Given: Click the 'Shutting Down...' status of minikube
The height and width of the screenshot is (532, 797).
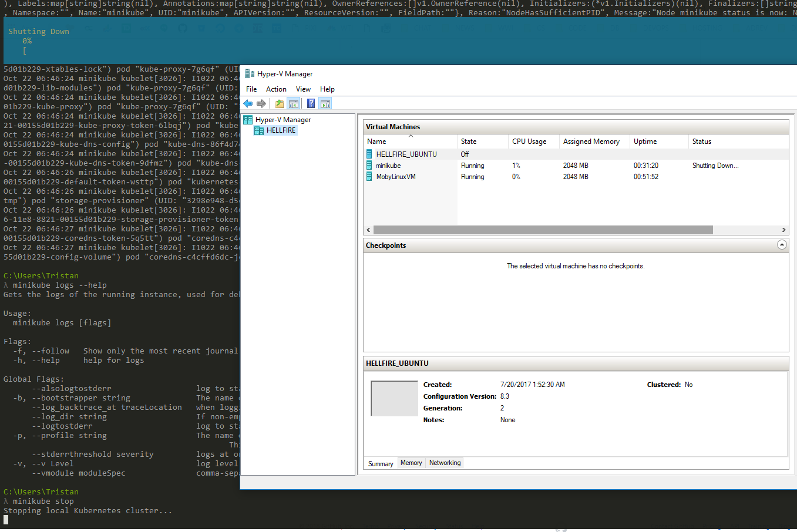Looking at the screenshot, I should (715, 166).
